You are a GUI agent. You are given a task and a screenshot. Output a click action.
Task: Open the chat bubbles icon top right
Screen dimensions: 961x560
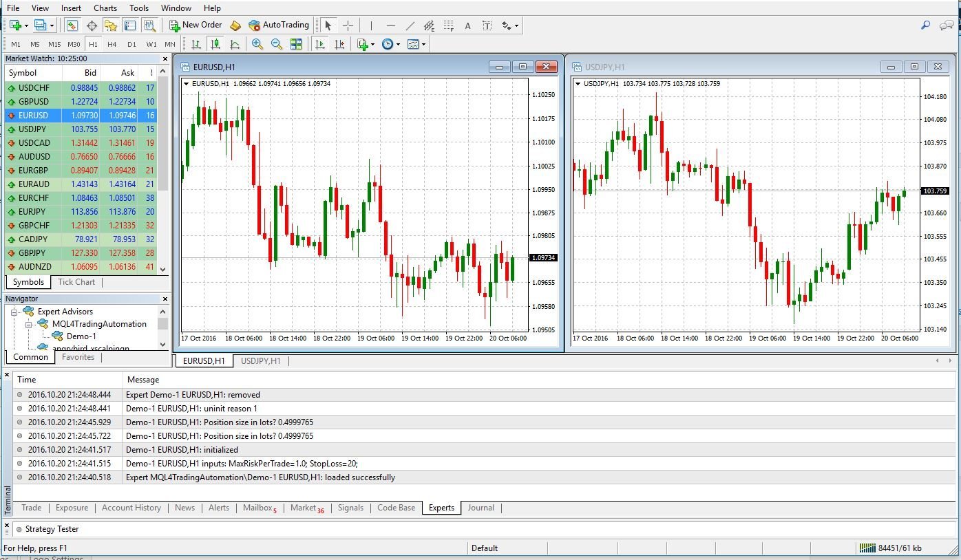tap(947, 25)
